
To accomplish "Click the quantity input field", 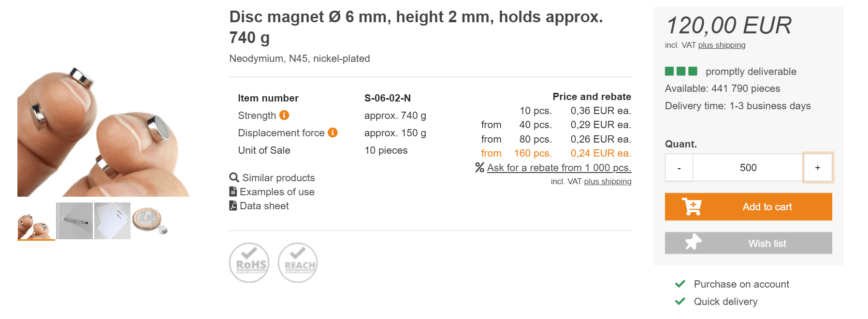I will (x=748, y=168).
